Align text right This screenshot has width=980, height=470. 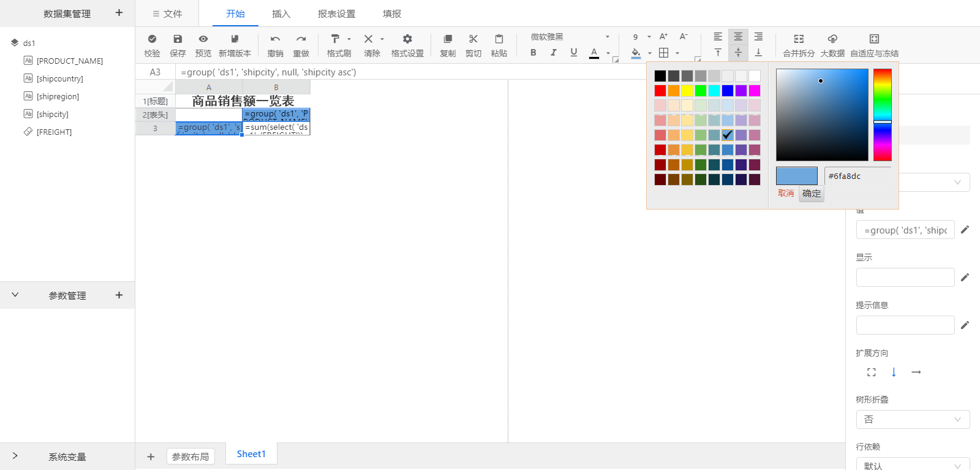[758, 37]
